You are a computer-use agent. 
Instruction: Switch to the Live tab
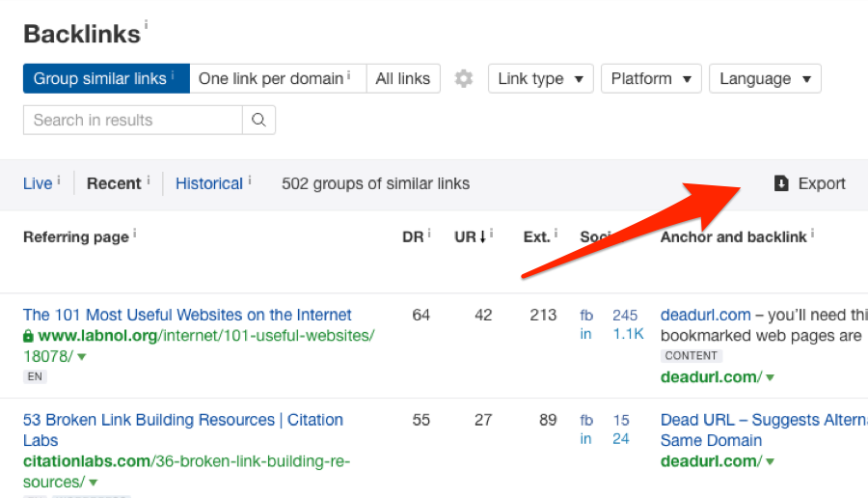coord(39,183)
